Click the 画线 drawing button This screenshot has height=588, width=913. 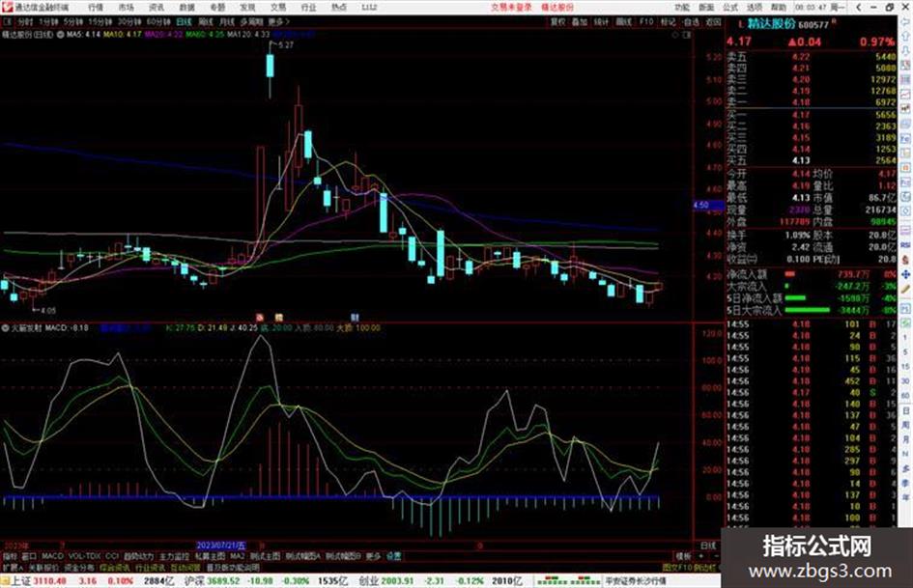coord(623,21)
